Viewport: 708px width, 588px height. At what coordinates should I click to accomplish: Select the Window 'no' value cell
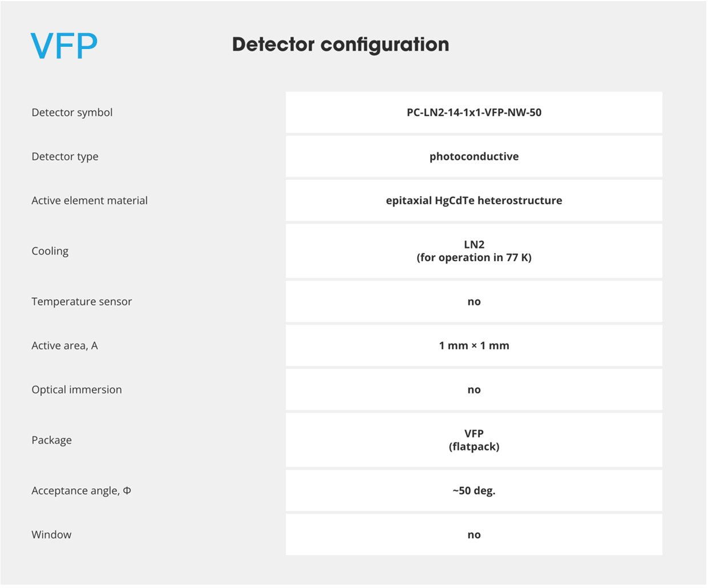coord(474,534)
